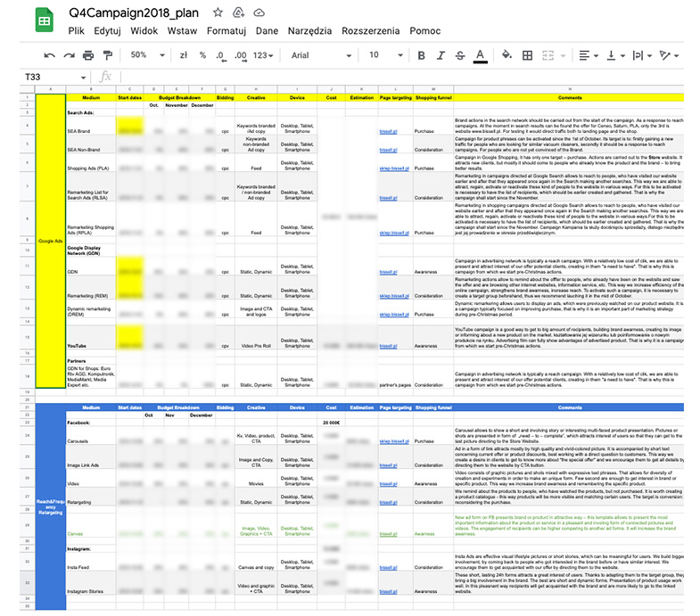The image size is (700, 616).
Task: Toggle italic formatting
Action: coord(441,55)
